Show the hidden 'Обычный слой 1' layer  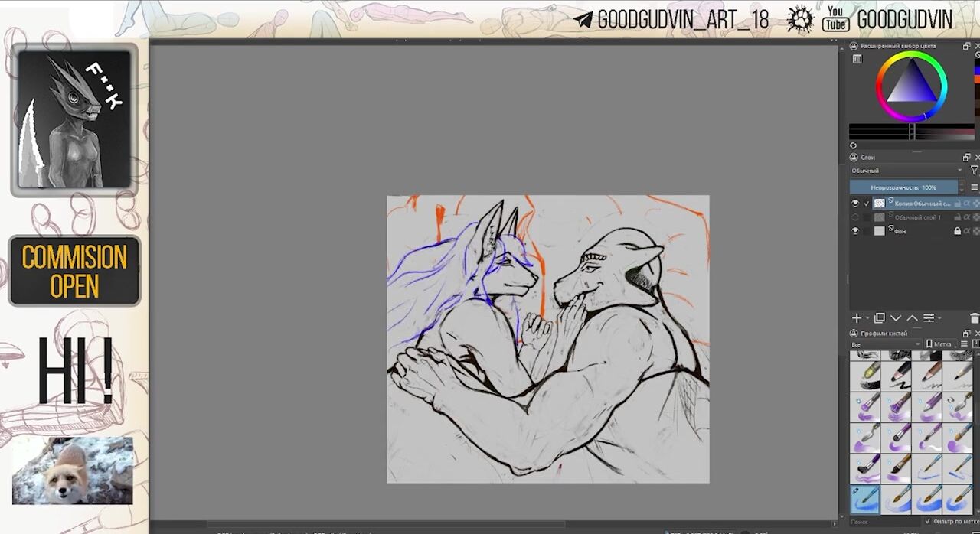(855, 217)
